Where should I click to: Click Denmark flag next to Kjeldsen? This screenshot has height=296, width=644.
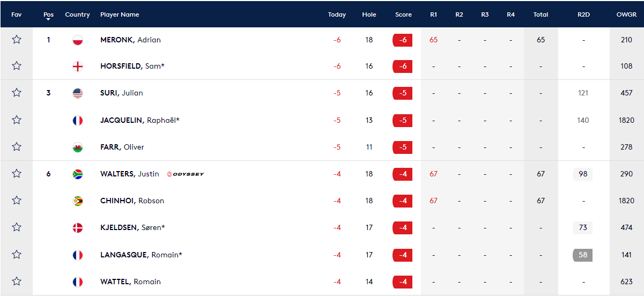pos(78,227)
